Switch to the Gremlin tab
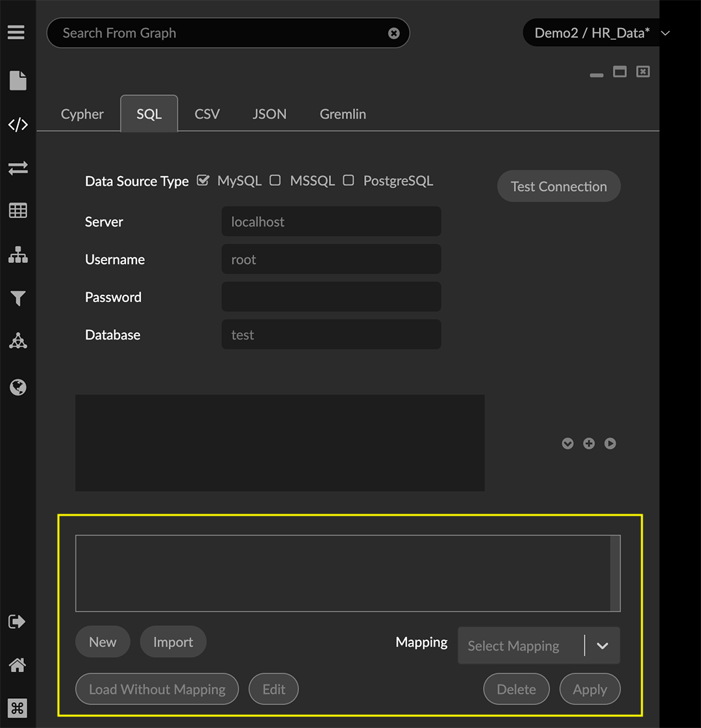The image size is (701, 728). (343, 114)
